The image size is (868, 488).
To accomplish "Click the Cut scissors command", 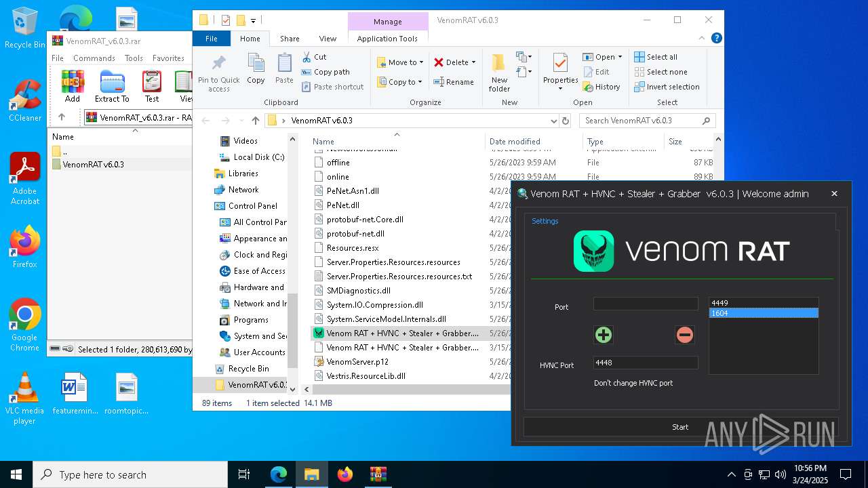I will pyautogui.click(x=314, y=57).
